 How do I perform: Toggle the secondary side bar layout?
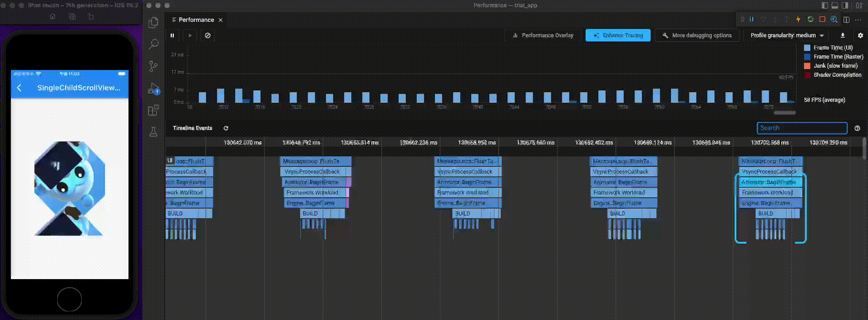(845, 5)
